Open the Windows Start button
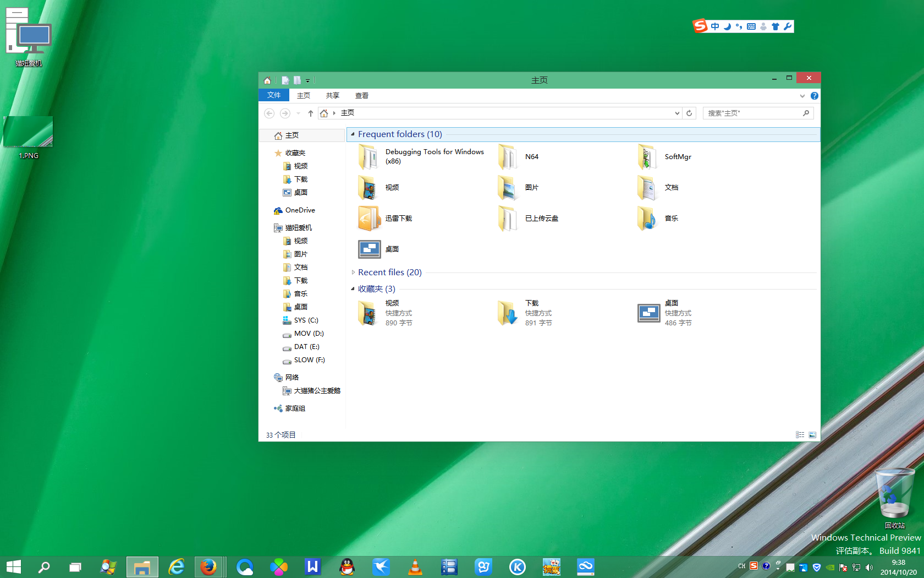Screen dimensions: 924x578 tap(14, 567)
